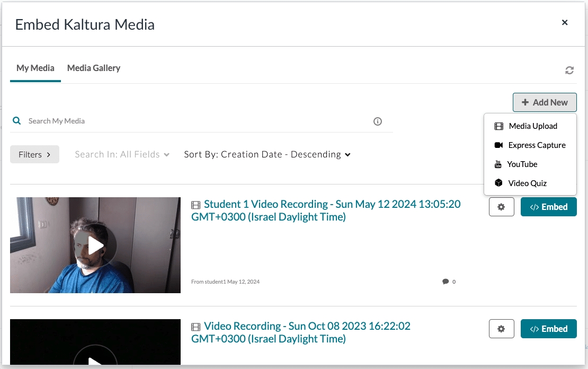Open gear settings for the Oct 08 Video Recording
This screenshot has width=588, height=369.
point(501,329)
